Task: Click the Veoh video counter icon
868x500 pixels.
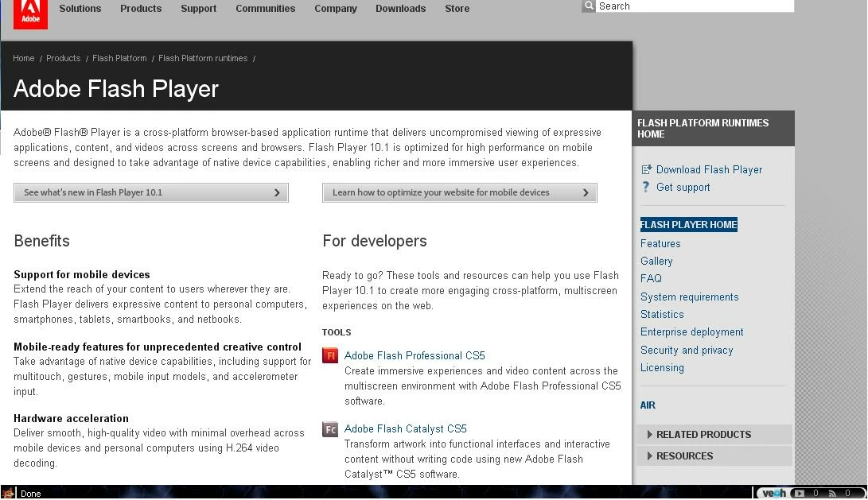Action: pos(799,493)
